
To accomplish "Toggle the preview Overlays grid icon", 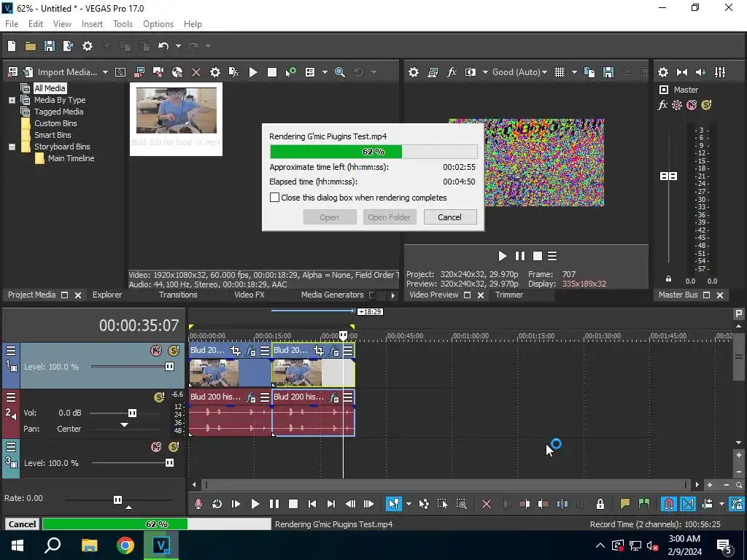I will pos(560,72).
